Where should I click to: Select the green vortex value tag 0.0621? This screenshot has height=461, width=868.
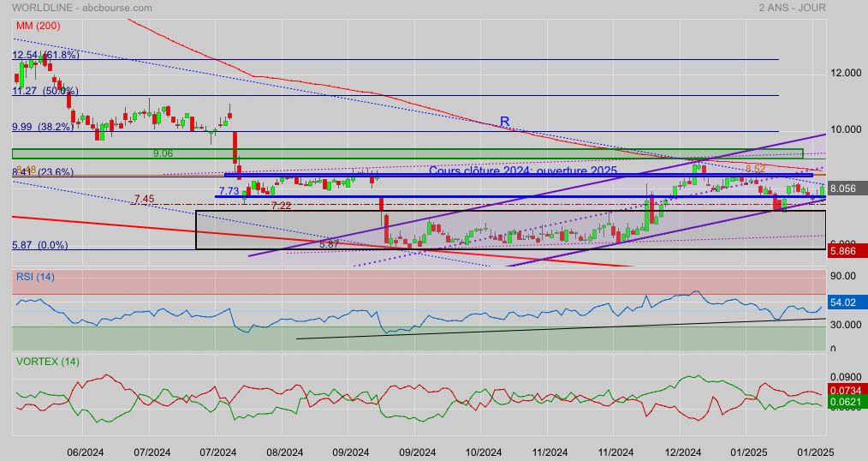(846, 402)
